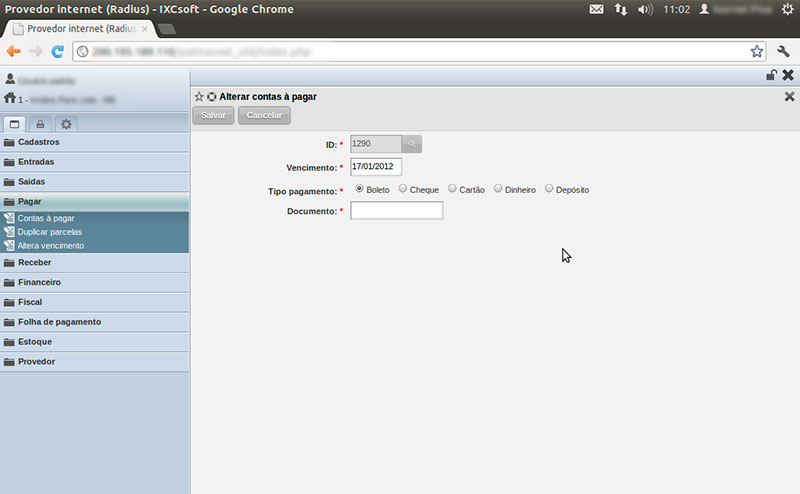Expand the Cadastros menu folder

click(94, 142)
